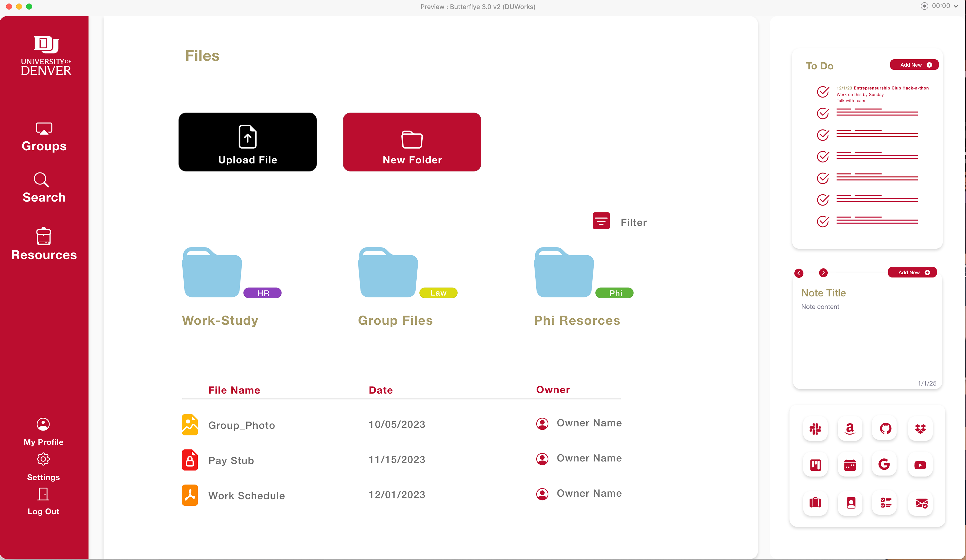
Task: Click the Files page heading
Action: pyautogui.click(x=203, y=56)
